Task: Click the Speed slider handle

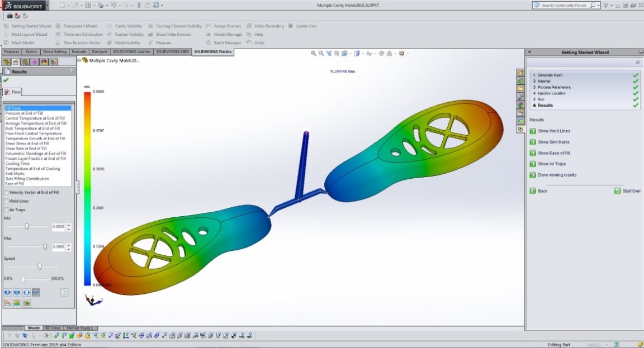Action: [40, 267]
